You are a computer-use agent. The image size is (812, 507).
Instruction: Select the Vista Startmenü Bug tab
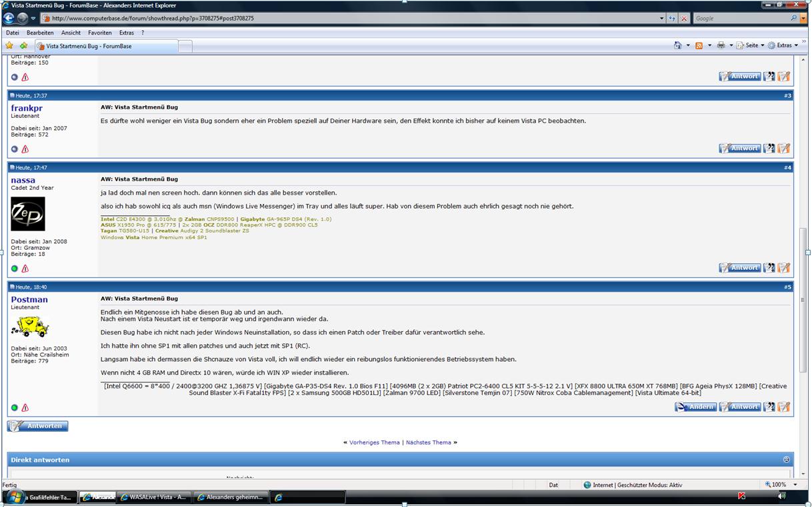pyautogui.click(x=105, y=46)
